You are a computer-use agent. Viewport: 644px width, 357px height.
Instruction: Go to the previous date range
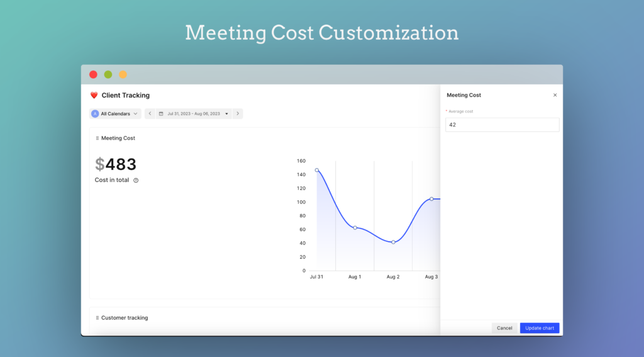150,113
